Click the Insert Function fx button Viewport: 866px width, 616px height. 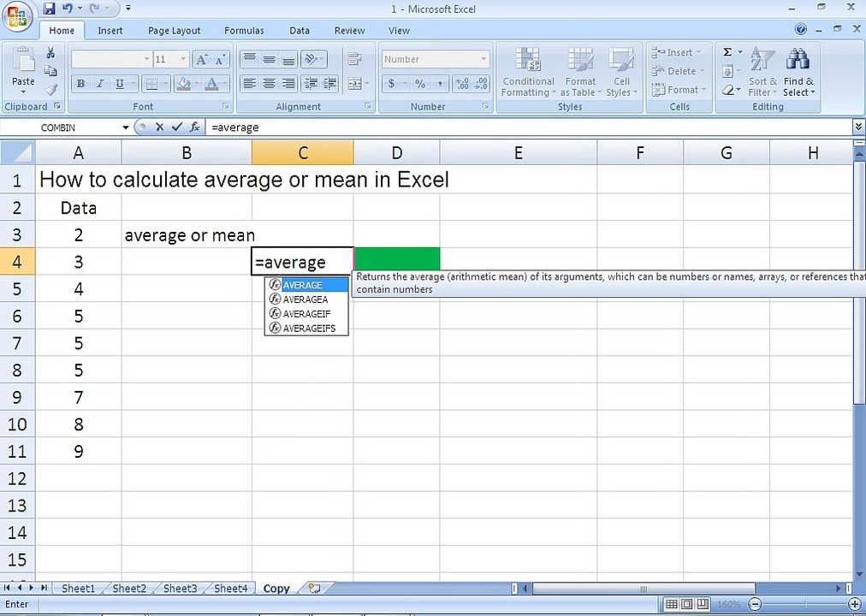pyautogui.click(x=194, y=127)
